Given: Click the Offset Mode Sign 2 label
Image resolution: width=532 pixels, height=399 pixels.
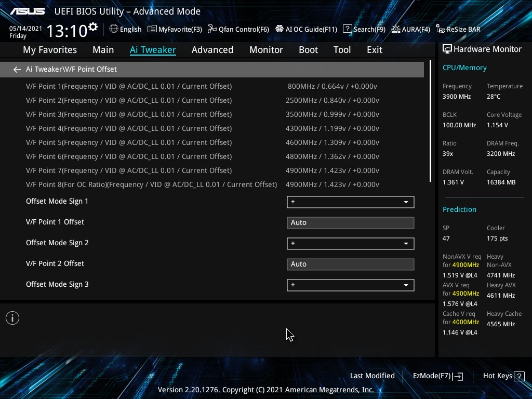Looking at the screenshot, I should 57,243.
